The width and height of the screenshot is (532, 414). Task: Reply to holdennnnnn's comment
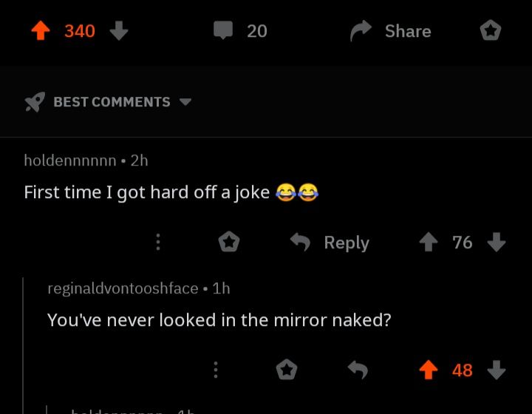tap(329, 242)
